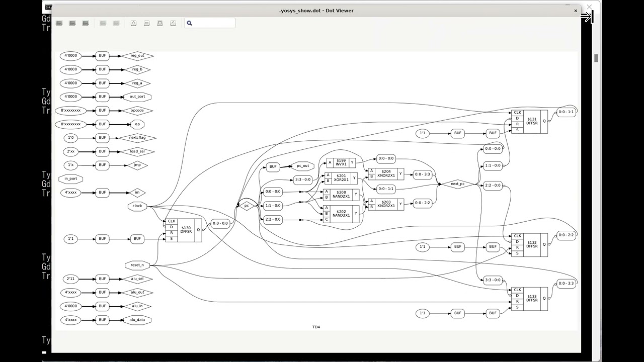This screenshot has width=644, height=362.
Task: Click the 1'0 constant node
Action: (71, 137)
